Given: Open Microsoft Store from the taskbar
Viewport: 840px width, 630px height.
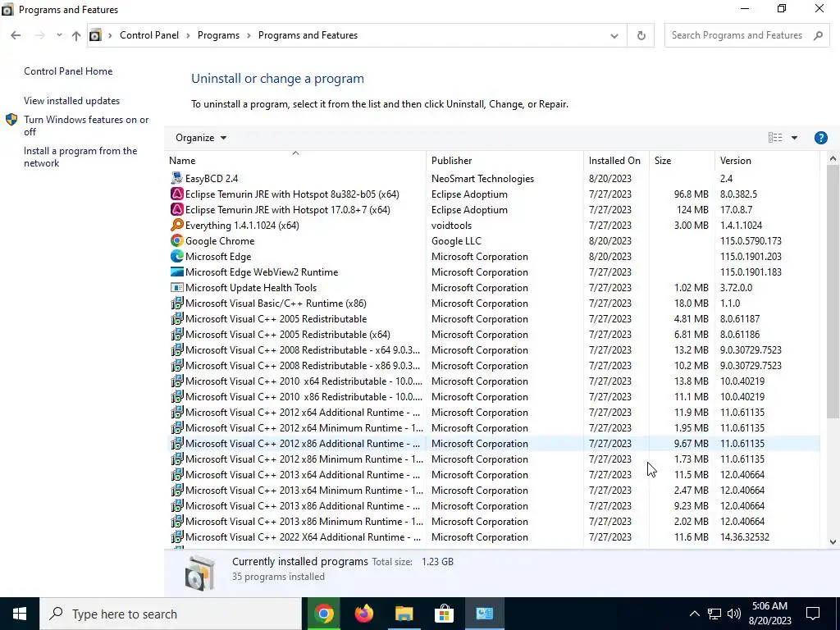Looking at the screenshot, I should coord(444,614).
